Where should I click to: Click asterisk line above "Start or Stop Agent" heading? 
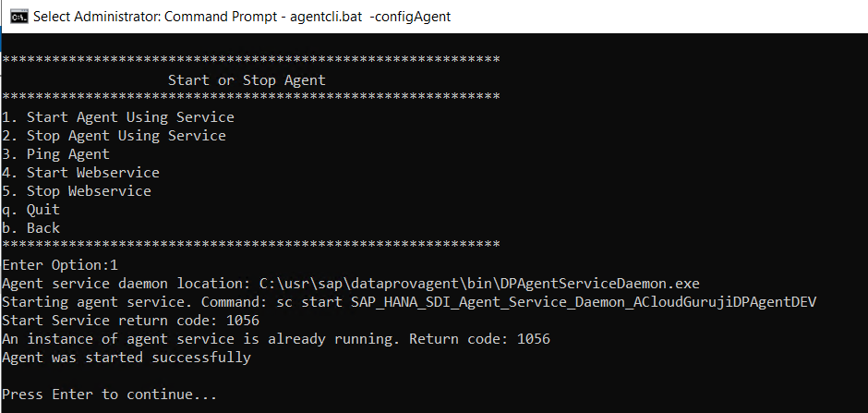(251, 60)
